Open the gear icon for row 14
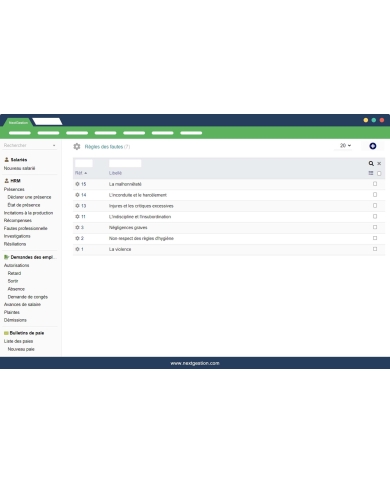 click(77, 195)
